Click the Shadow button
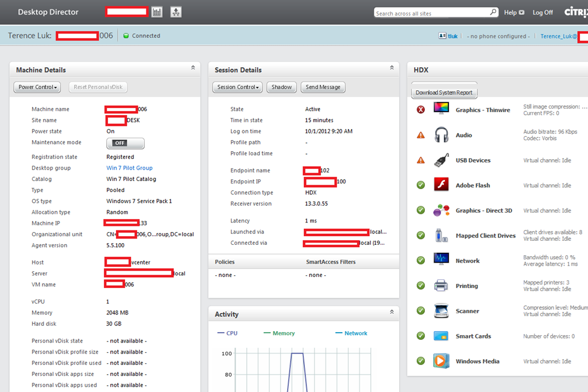The width and height of the screenshot is (588, 392). (281, 87)
